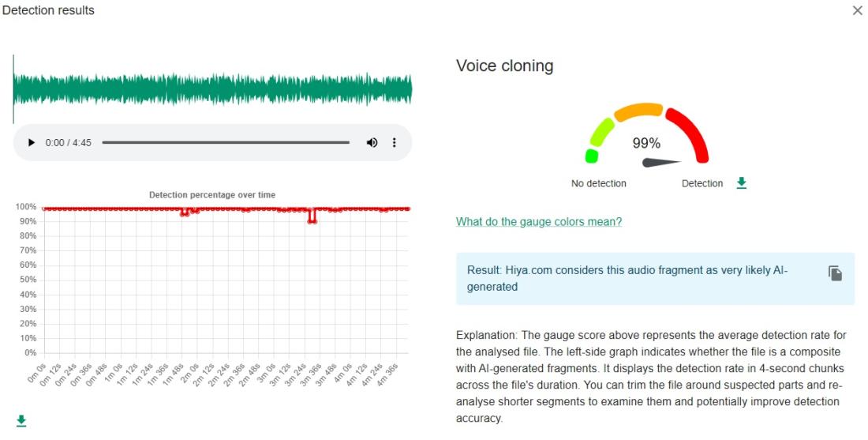Click the Result message box
This screenshot has width=868, height=440.
pos(655,279)
